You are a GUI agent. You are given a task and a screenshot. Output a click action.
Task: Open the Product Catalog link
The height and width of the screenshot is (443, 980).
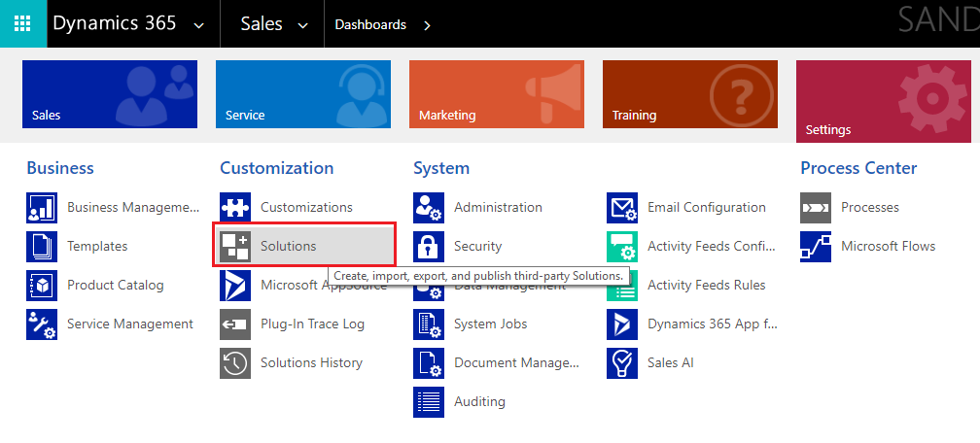coord(115,285)
